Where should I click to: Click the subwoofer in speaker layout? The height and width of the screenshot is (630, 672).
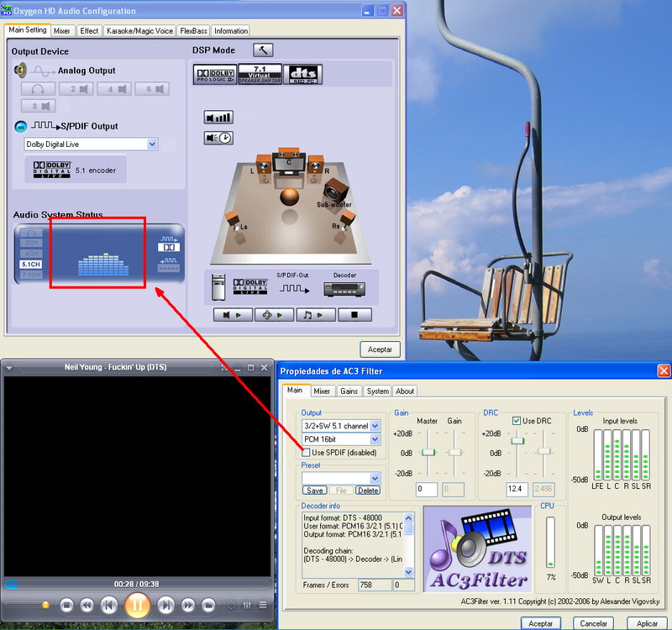[x=335, y=192]
